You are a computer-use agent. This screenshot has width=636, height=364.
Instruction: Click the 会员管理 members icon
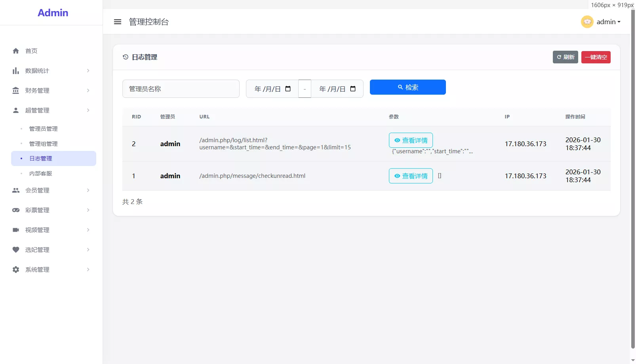click(16, 190)
